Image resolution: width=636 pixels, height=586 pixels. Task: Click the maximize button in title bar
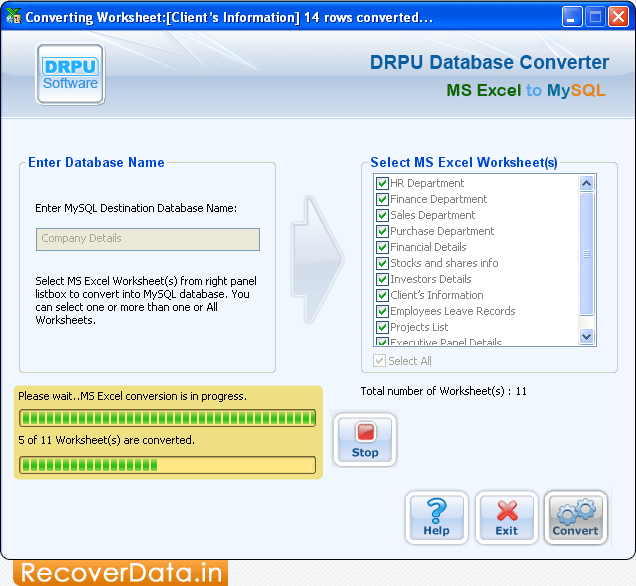click(x=595, y=17)
